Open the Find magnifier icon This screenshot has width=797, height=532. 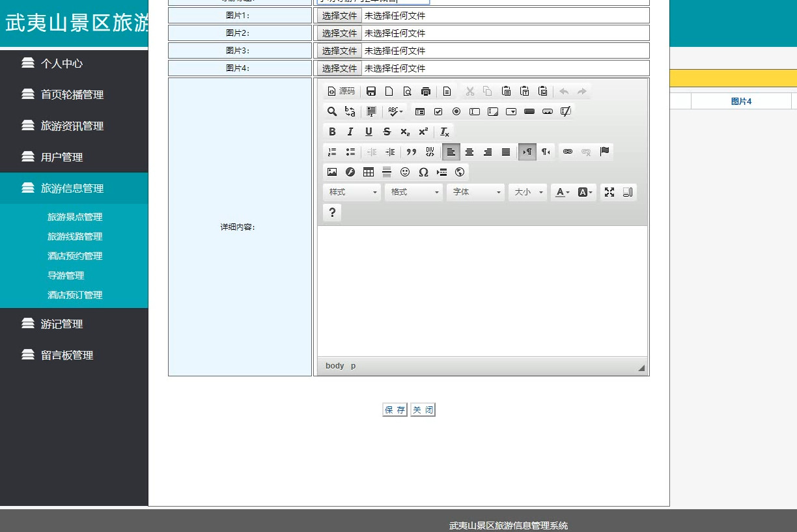[332, 111]
